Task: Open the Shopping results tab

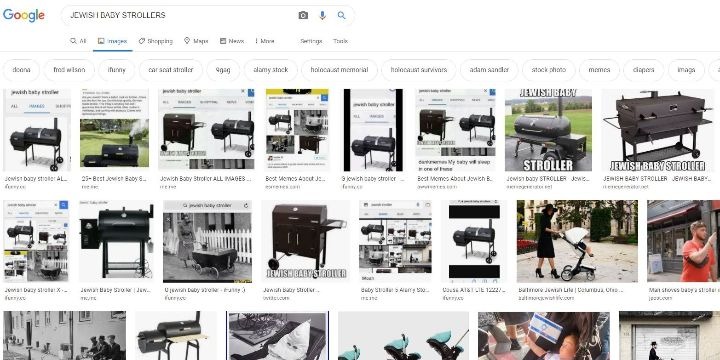Action: click(156, 41)
